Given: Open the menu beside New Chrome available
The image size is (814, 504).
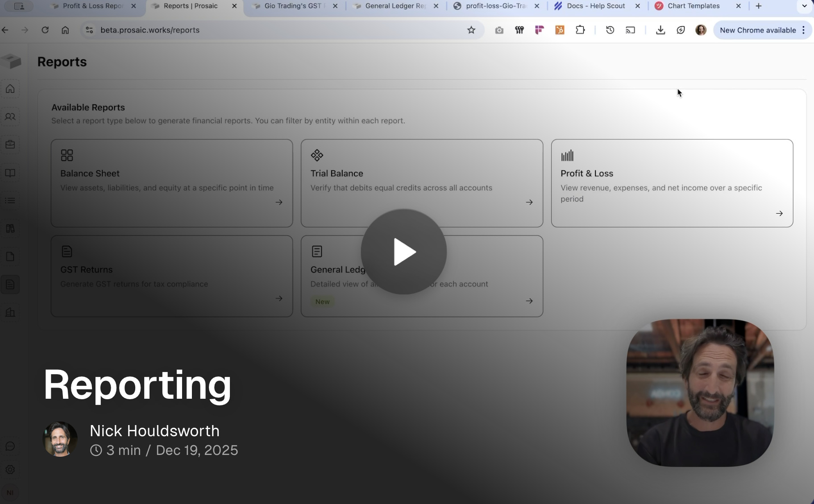Looking at the screenshot, I should (x=804, y=30).
